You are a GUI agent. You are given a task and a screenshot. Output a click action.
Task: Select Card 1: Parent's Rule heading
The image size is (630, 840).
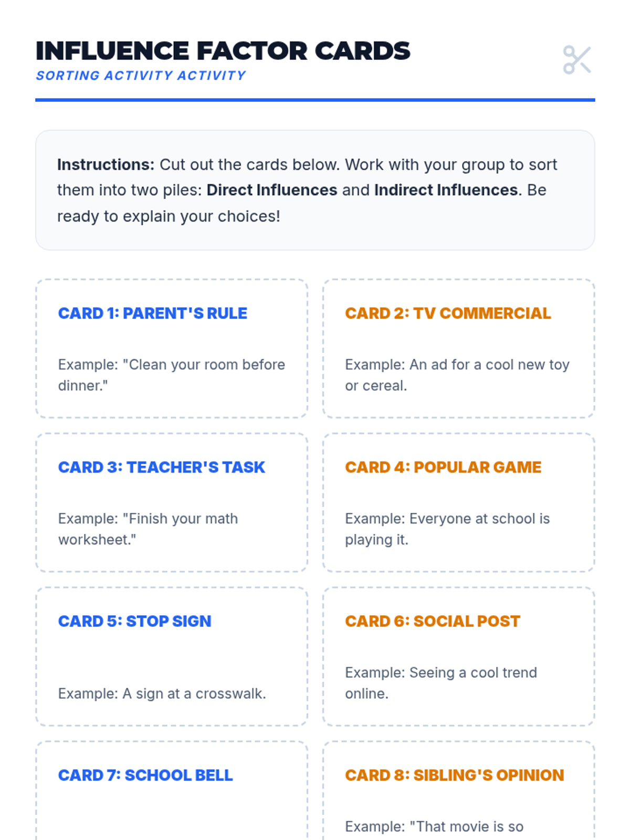(152, 313)
